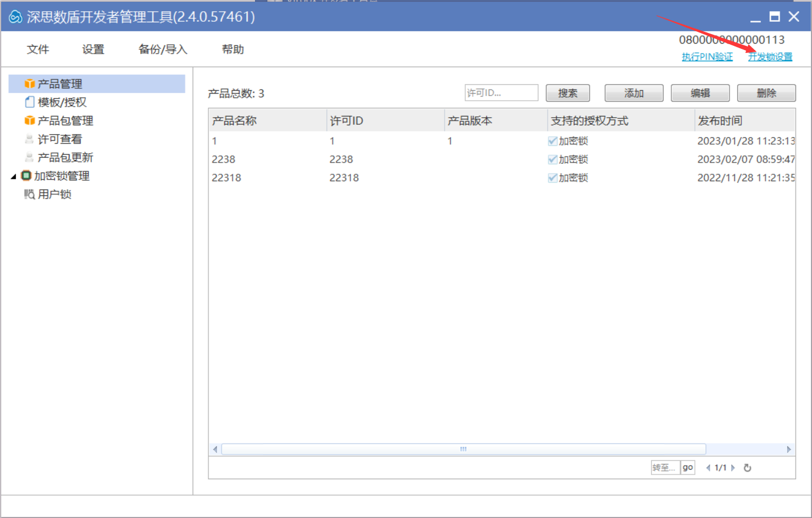Select 许可ID cell 2238
This screenshot has height=518, width=812.
(342, 160)
